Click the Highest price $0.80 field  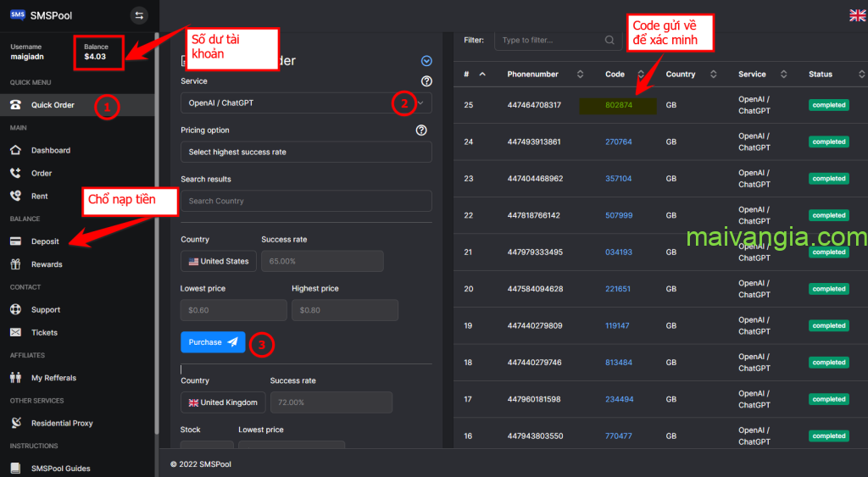345,310
